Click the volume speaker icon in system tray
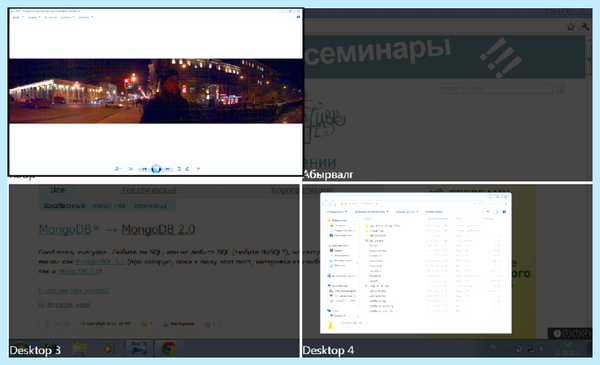Image resolution: width=600 pixels, height=365 pixels. click(542, 349)
